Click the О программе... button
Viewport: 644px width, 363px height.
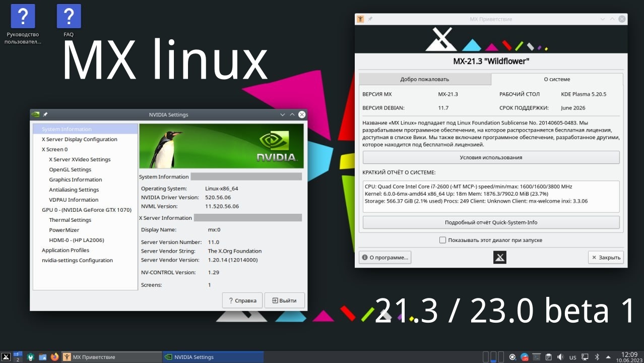tap(385, 257)
